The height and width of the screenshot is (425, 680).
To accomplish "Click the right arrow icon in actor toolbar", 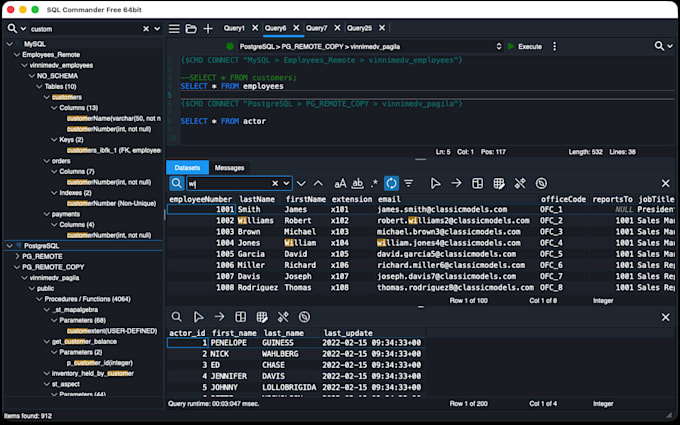I will coord(219,317).
